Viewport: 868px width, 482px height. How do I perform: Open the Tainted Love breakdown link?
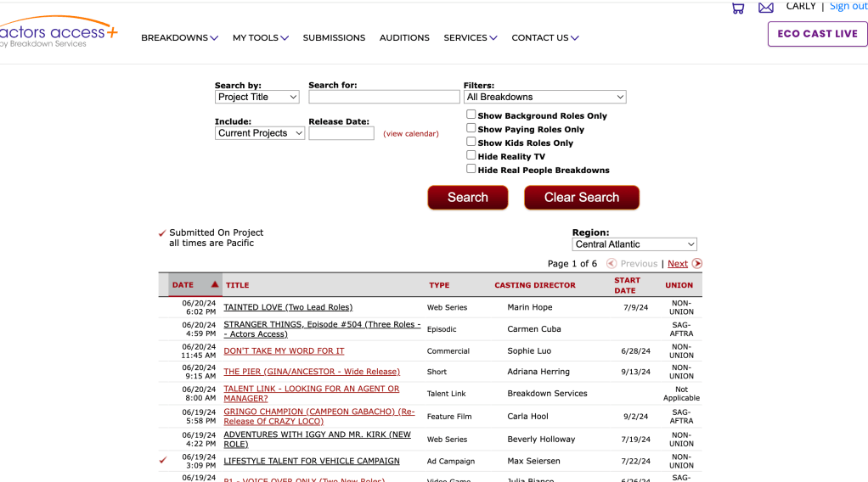coord(288,307)
